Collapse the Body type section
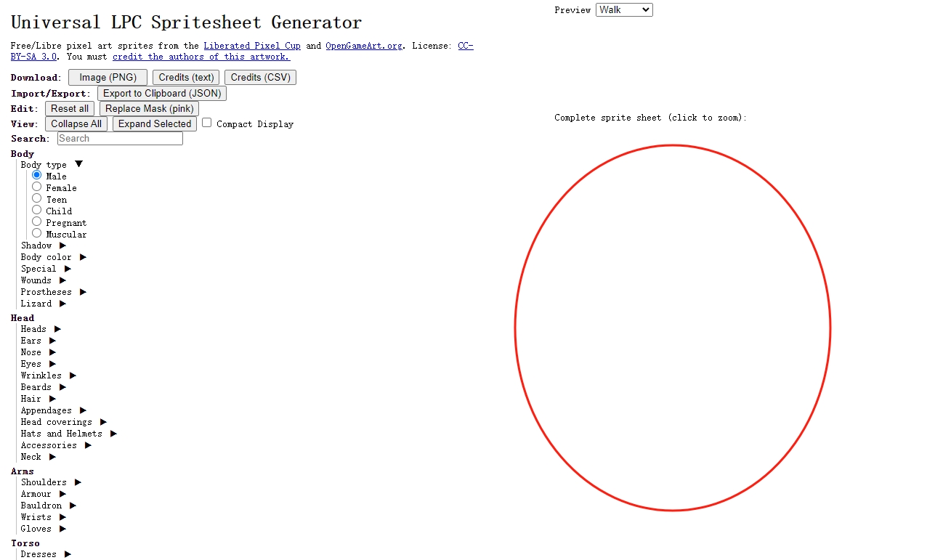Screen dimensions: 935x560 [x=52, y=165]
